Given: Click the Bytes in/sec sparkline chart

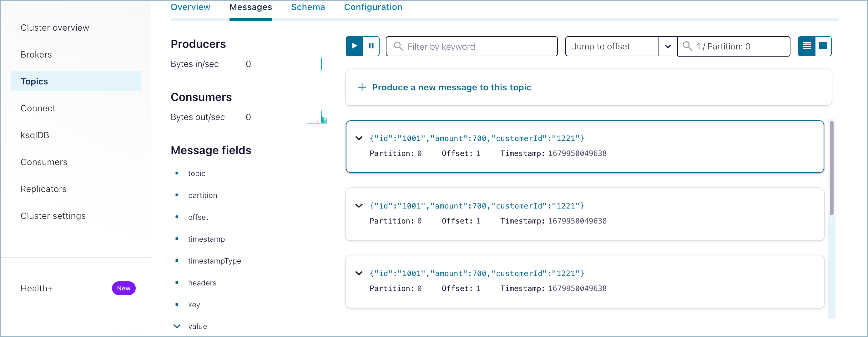Looking at the screenshot, I should pyautogui.click(x=321, y=64).
